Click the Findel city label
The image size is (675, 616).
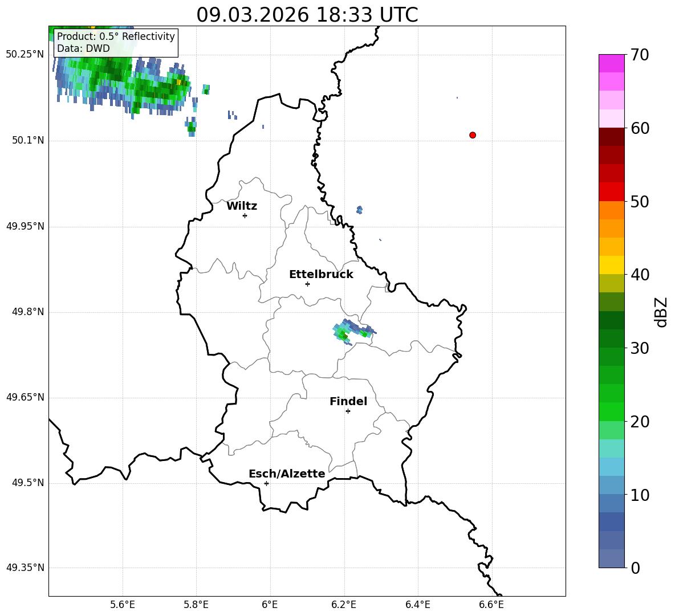tap(348, 401)
